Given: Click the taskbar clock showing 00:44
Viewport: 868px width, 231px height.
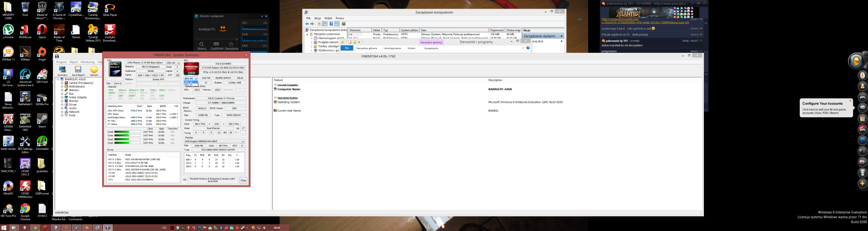Looking at the screenshot, I should (277, 228).
